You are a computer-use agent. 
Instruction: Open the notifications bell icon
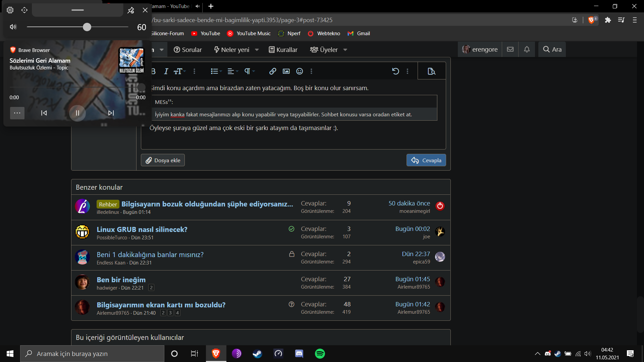(x=527, y=49)
